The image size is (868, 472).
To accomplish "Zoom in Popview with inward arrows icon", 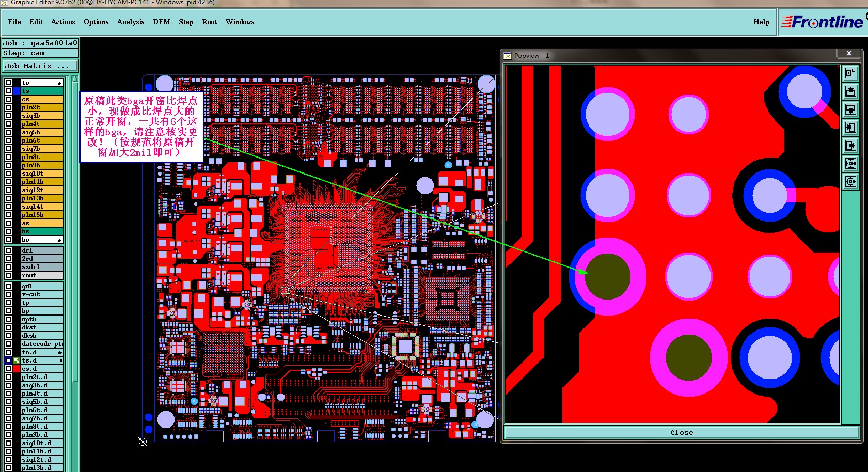I will point(850,163).
